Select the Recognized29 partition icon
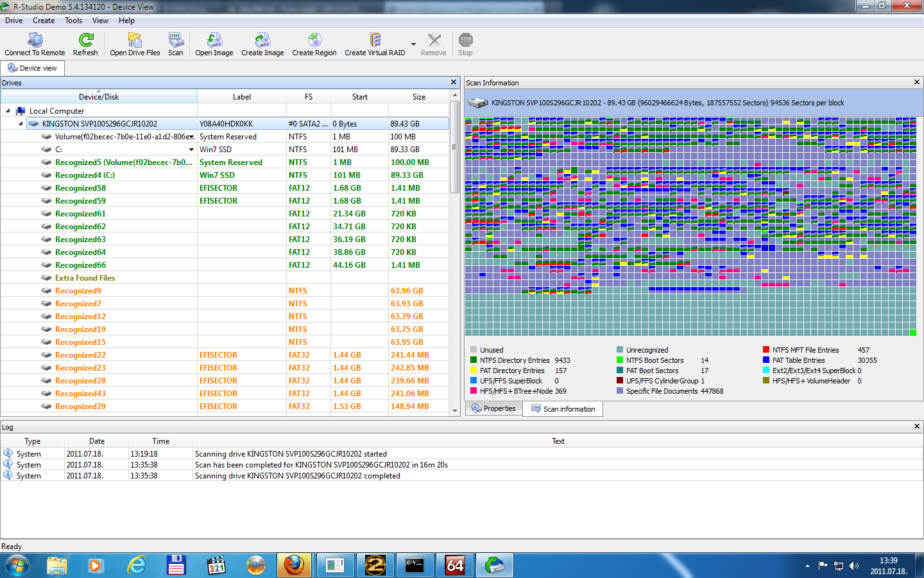Image resolution: width=924 pixels, height=578 pixels. tap(46, 407)
